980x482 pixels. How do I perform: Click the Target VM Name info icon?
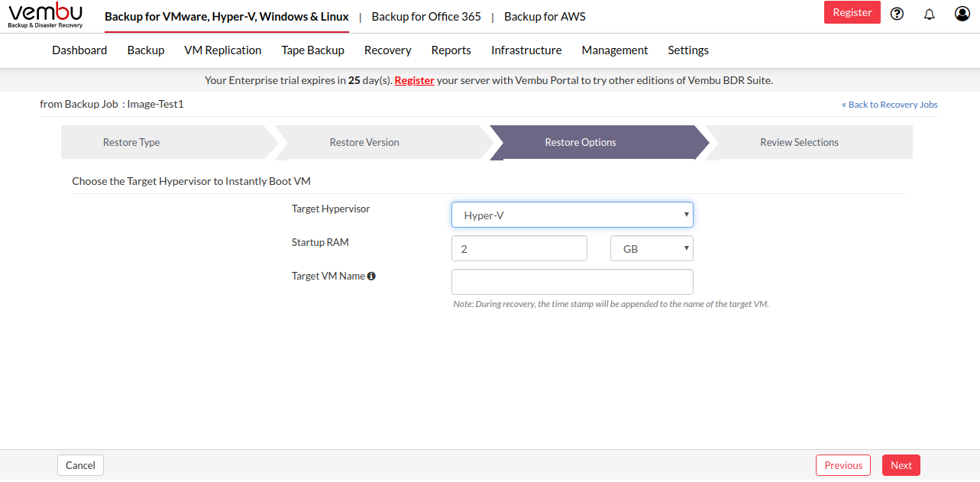pos(371,276)
